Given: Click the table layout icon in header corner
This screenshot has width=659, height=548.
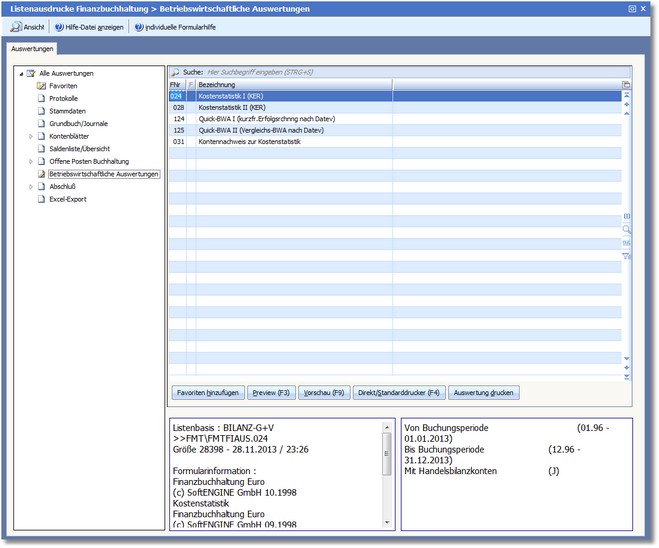Looking at the screenshot, I should 627,85.
